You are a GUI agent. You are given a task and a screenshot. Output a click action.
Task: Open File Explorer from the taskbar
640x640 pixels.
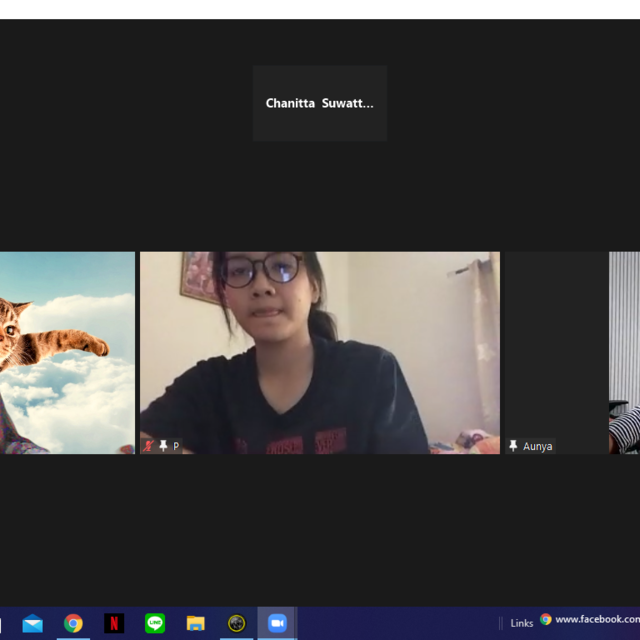click(196, 623)
